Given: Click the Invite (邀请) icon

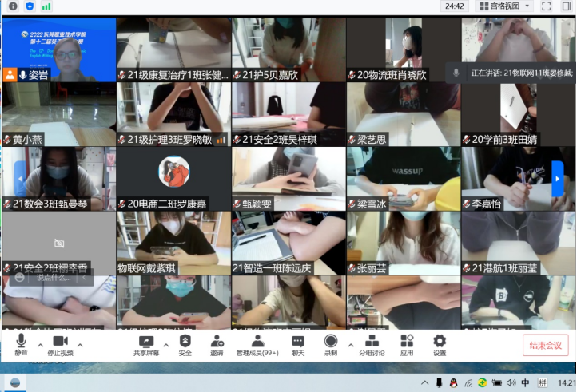Looking at the screenshot, I should 217,344.
